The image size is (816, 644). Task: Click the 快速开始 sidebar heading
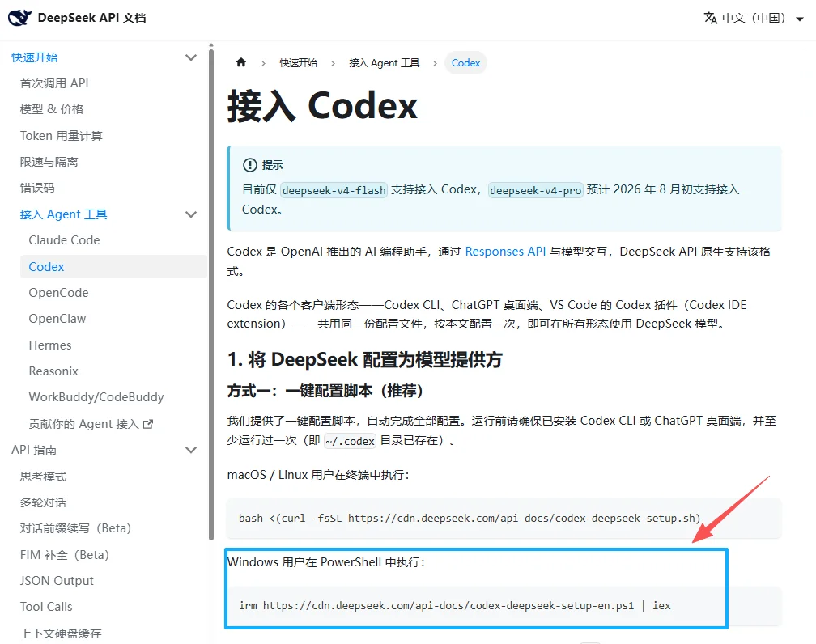(x=34, y=57)
